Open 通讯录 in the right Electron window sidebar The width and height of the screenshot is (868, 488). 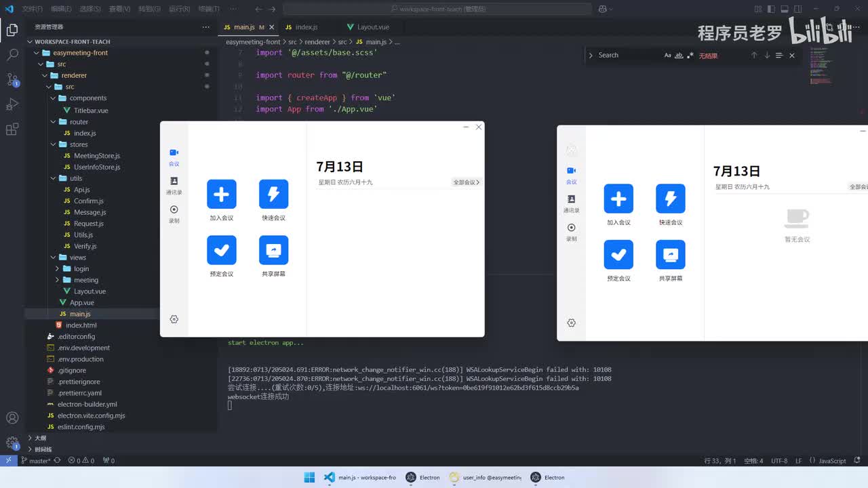pos(571,204)
